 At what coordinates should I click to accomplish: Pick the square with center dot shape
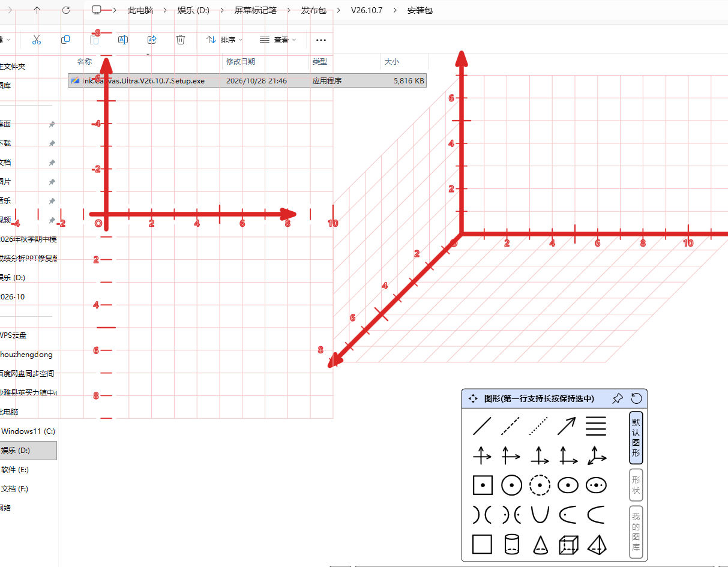[x=482, y=485]
